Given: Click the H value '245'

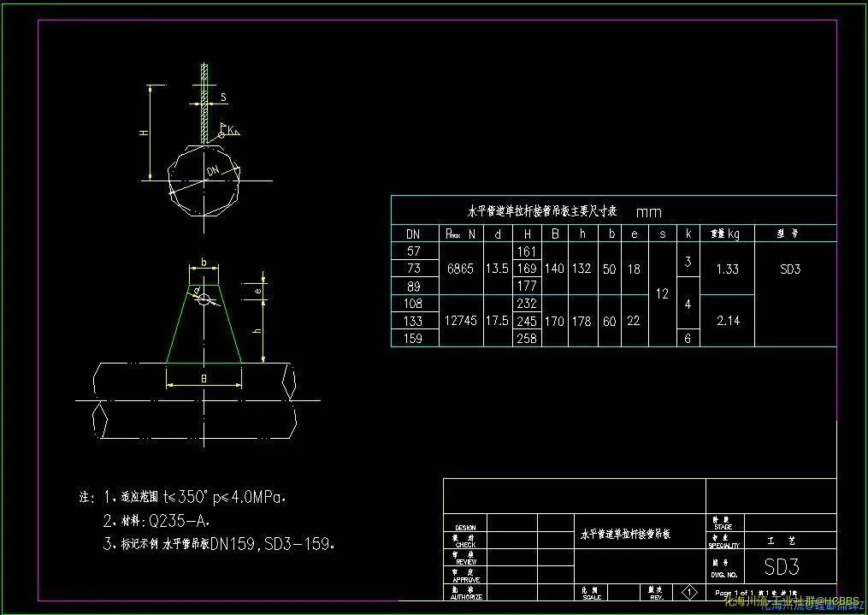Looking at the screenshot, I should [x=527, y=321].
